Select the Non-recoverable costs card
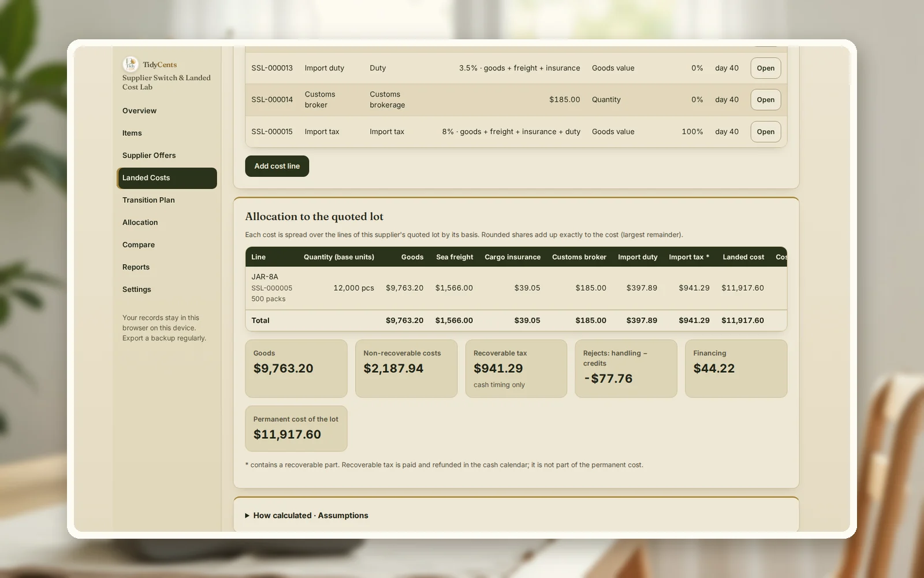 [406, 368]
